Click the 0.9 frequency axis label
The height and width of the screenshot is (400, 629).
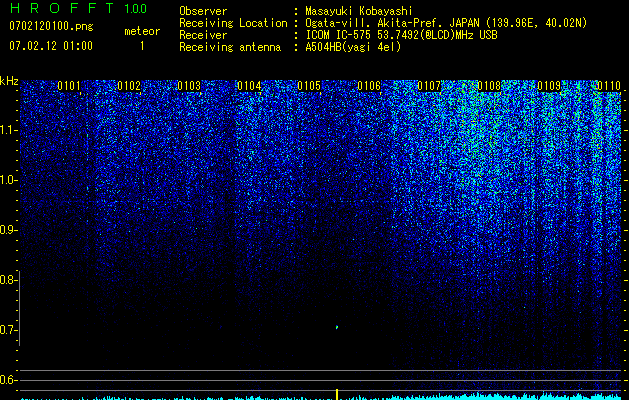[7, 230]
